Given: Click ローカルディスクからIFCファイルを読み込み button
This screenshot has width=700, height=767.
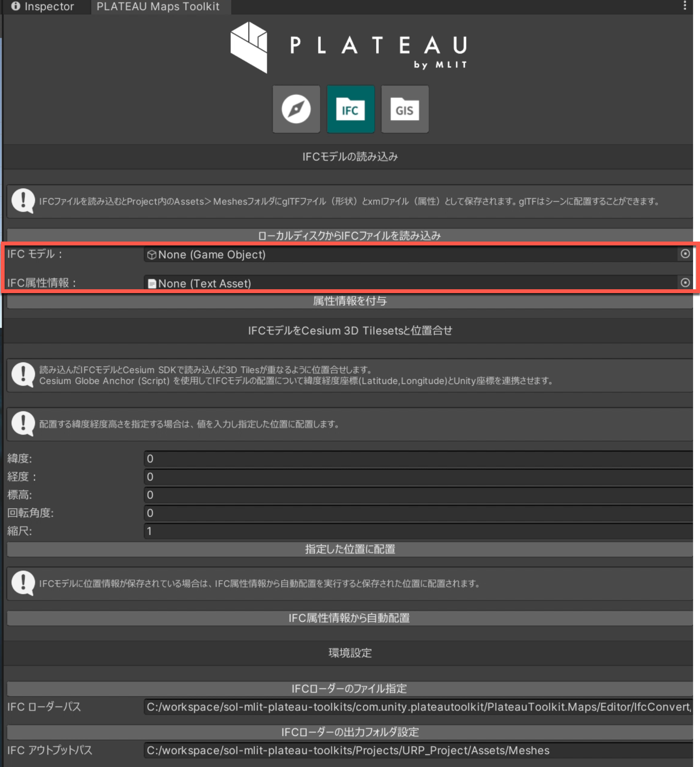Looking at the screenshot, I should (x=350, y=235).
